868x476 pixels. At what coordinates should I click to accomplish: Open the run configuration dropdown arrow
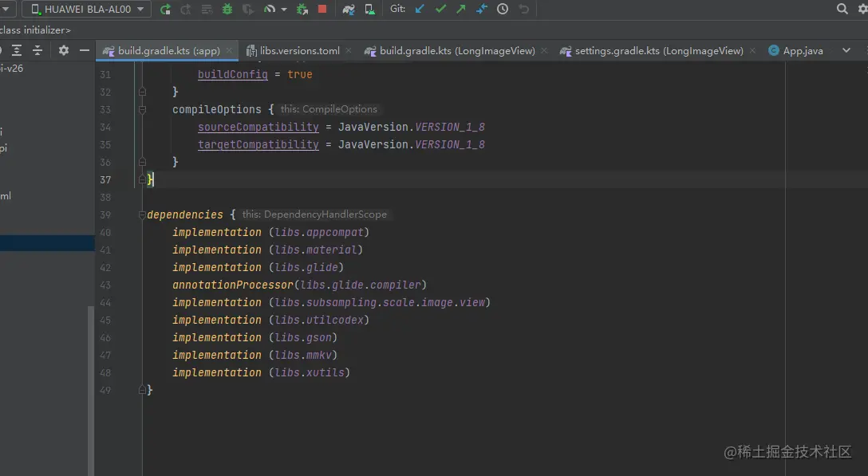coord(6,9)
